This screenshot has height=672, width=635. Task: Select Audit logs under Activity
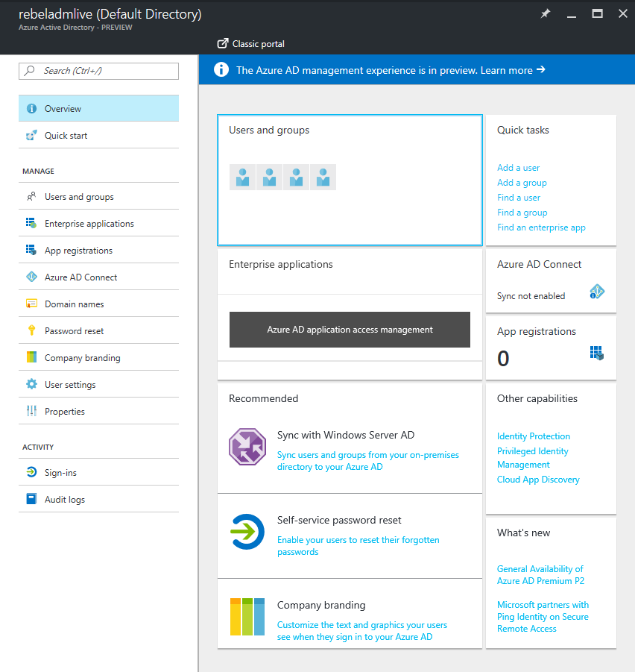[x=98, y=499]
